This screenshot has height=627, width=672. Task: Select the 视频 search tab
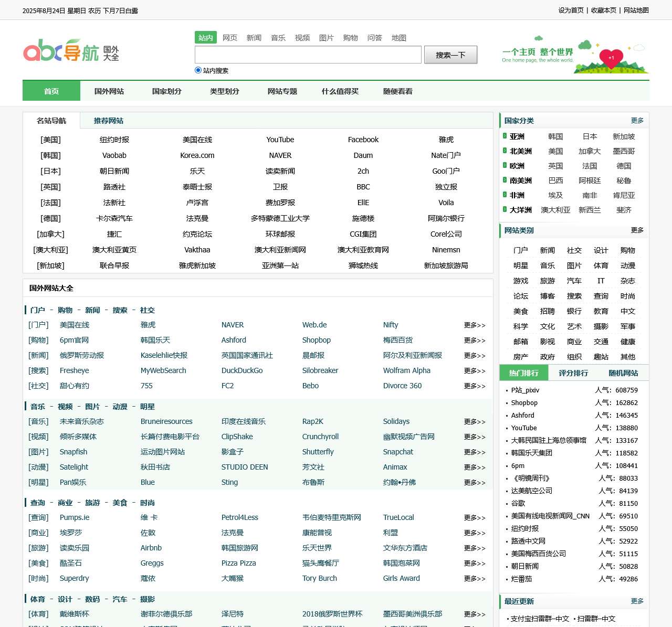pyautogui.click(x=302, y=38)
